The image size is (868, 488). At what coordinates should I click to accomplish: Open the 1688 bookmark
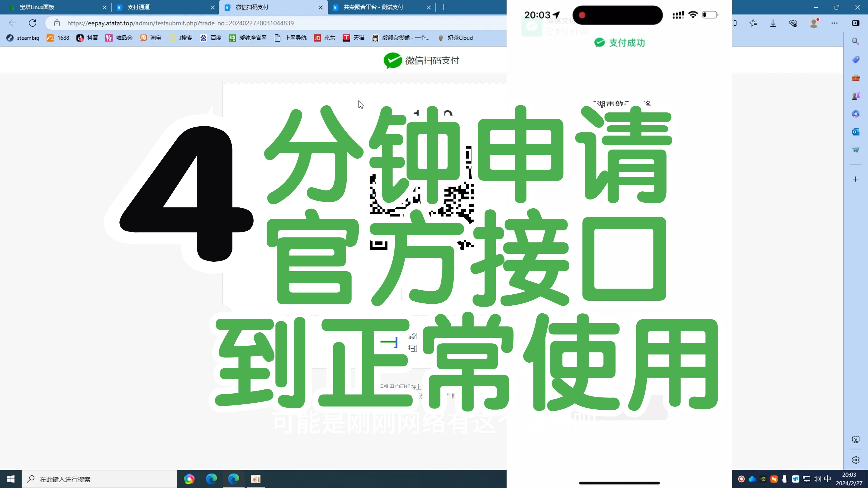tap(58, 38)
